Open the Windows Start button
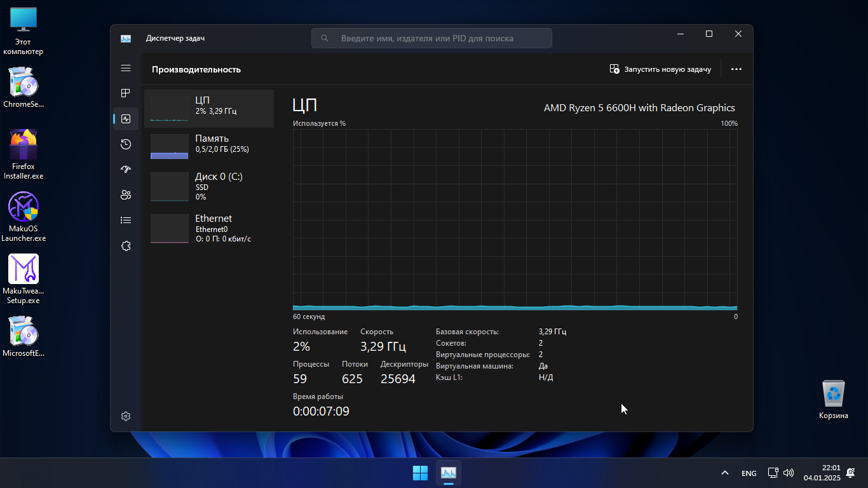 pyautogui.click(x=420, y=473)
